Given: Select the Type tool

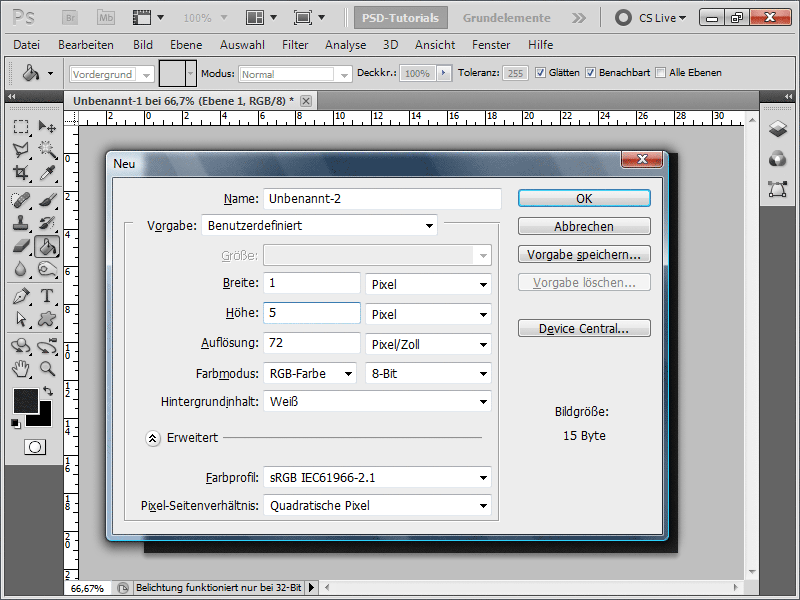Looking at the screenshot, I should 47,296.
